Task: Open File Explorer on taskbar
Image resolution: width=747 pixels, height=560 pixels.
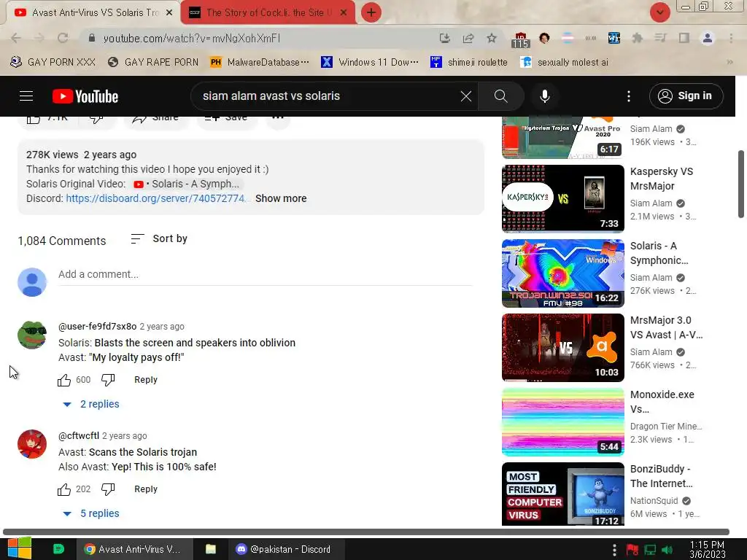Action: pos(211,549)
